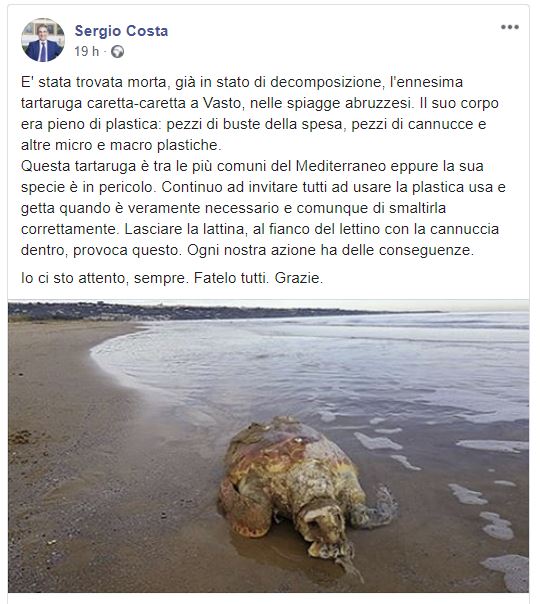Open the Sergio Costa profile name link
The width and height of the screenshot is (541, 604).
tap(121, 31)
